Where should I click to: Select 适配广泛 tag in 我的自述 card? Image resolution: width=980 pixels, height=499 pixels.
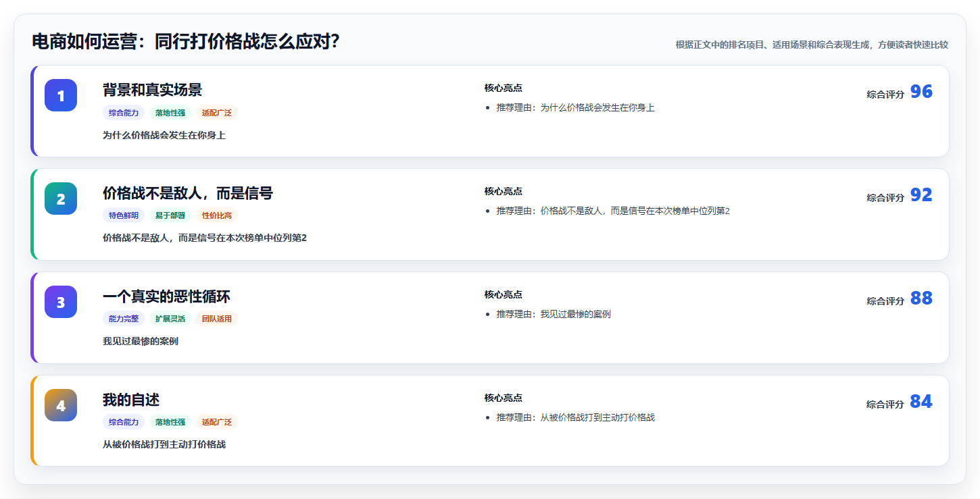(x=217, y=422)
